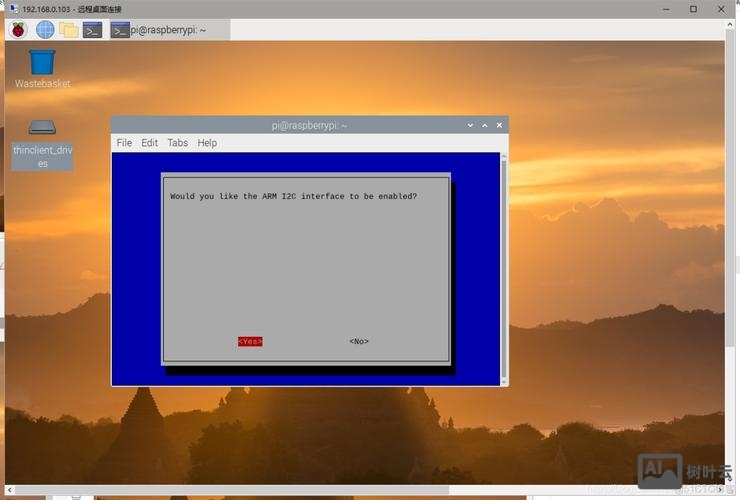Click the remote desktop vertical scrollbar
Viewport: 740px width, 500px height.
(x=731, y=250)
